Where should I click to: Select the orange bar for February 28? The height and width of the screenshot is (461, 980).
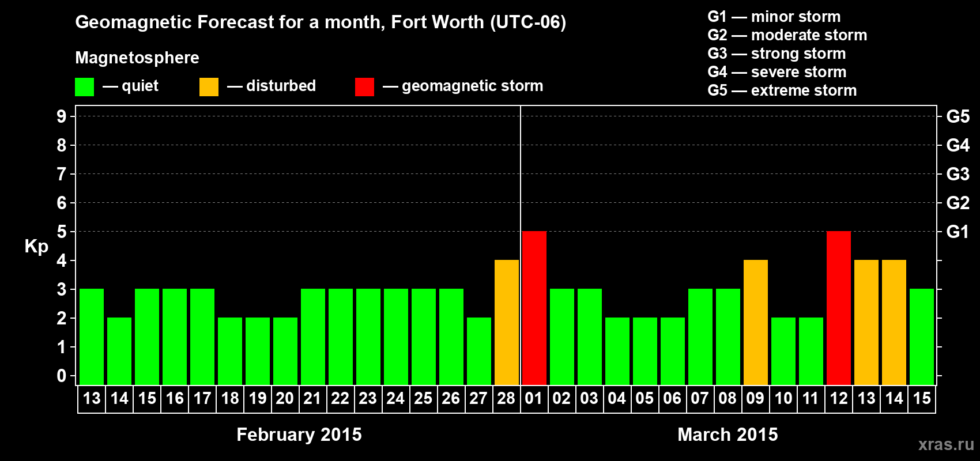[x=507, y=323]
